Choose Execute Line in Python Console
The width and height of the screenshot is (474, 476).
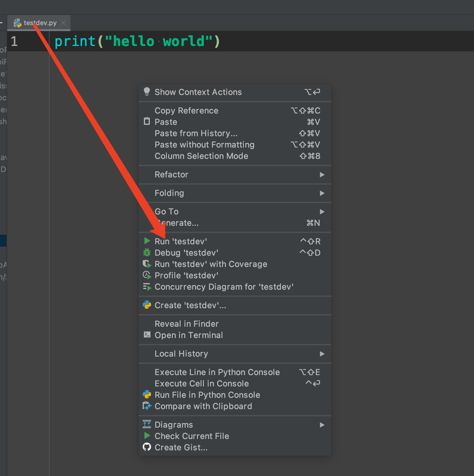point(217,372)
